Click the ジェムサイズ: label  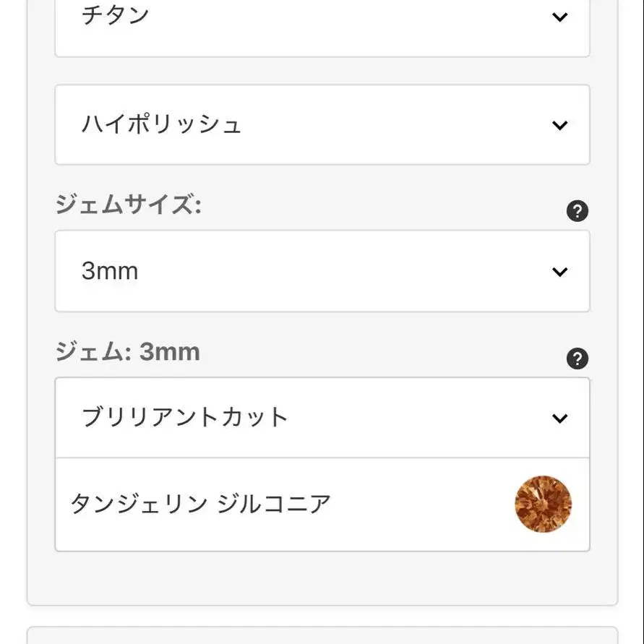point(128,204)
